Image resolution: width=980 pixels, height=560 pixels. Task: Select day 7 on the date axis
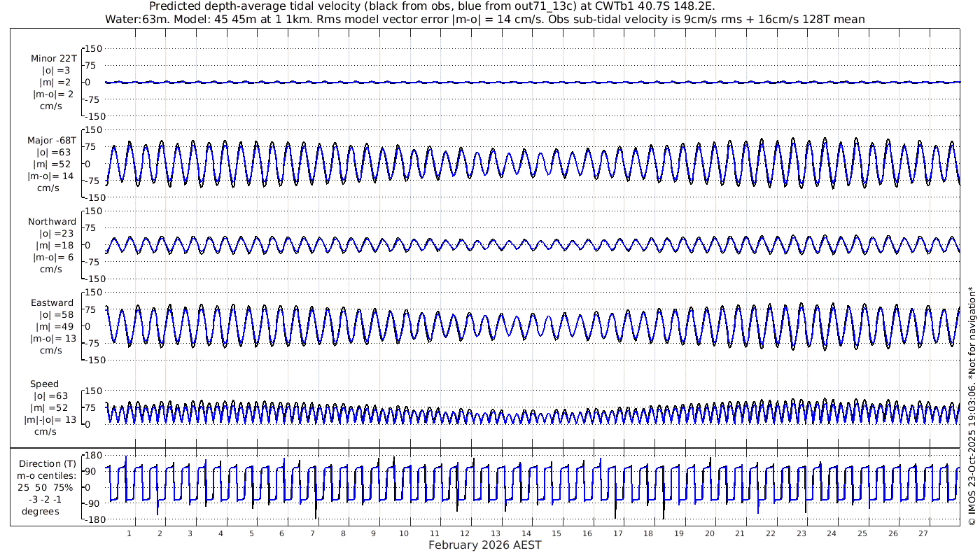tap(313, 533)
